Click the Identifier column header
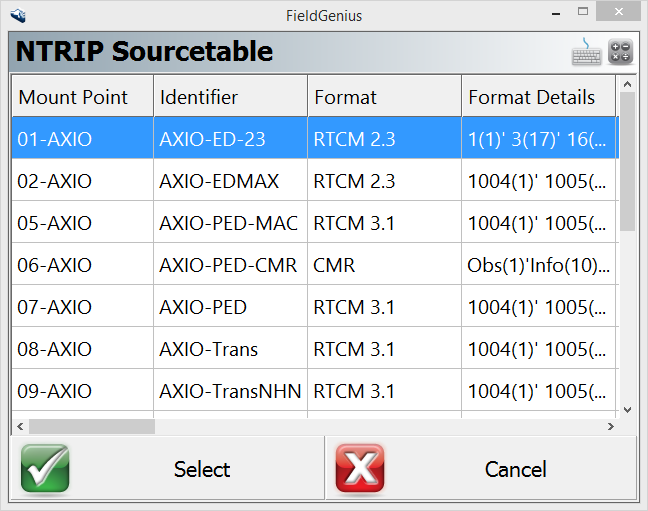The image size is (648, 511). pyautogui.click(x=230, y=97)
